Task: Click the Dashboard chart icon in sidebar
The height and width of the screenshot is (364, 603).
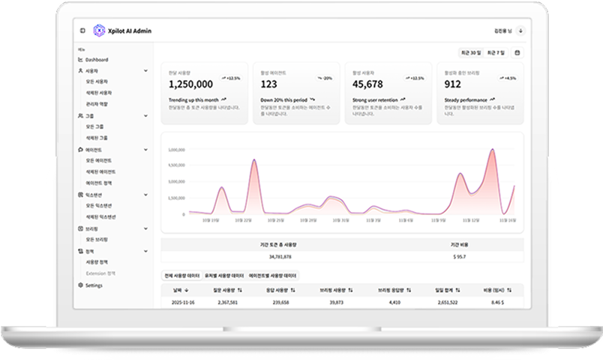Action: 80,59
